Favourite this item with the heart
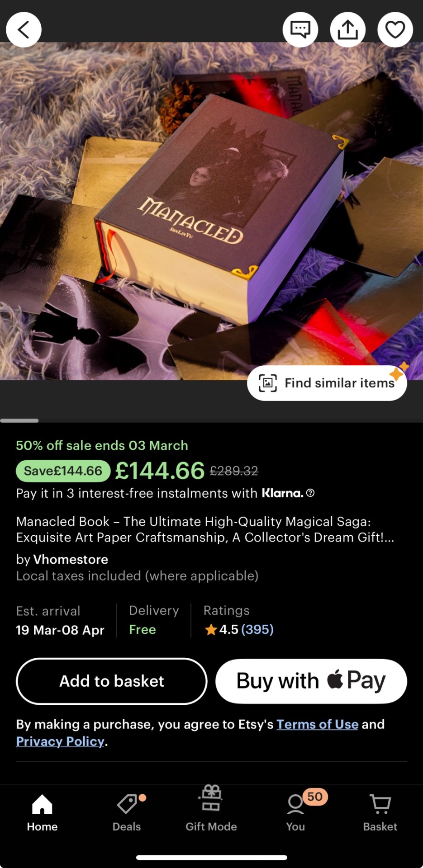The height and width of the screenshot is (868, 423). [x=395, y=30]
